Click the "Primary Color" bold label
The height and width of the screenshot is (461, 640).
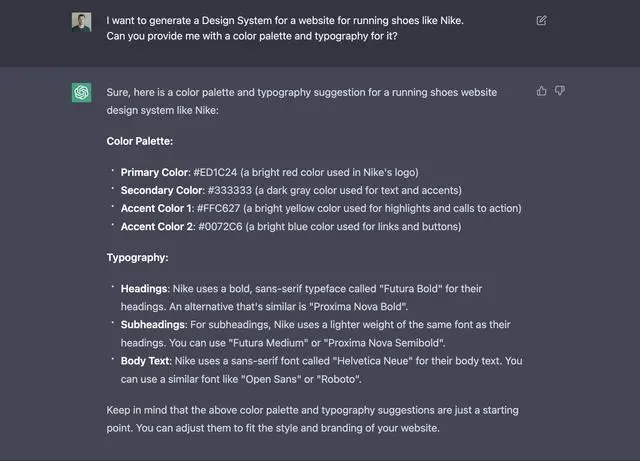pos(153,172)
